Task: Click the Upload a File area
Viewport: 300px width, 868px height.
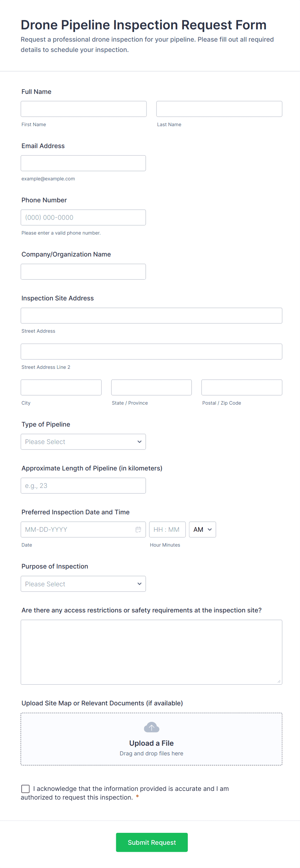Action: point(151,743)
